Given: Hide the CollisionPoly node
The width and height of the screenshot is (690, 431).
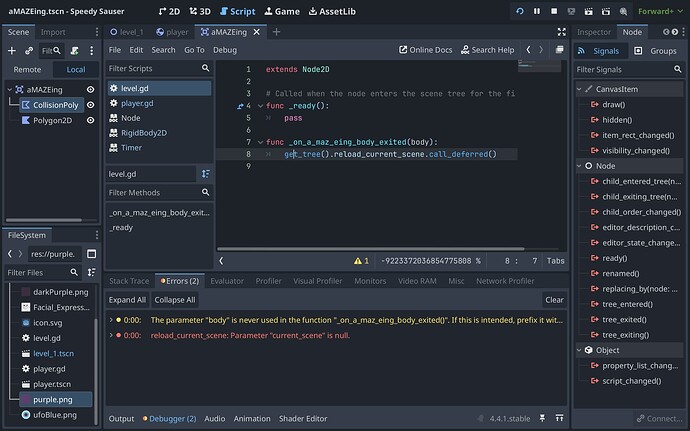Looking at the screenshot, I should [90, 104].
